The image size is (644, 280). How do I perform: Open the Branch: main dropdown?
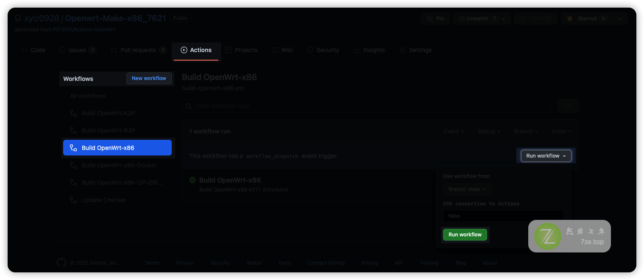point(466,189)
